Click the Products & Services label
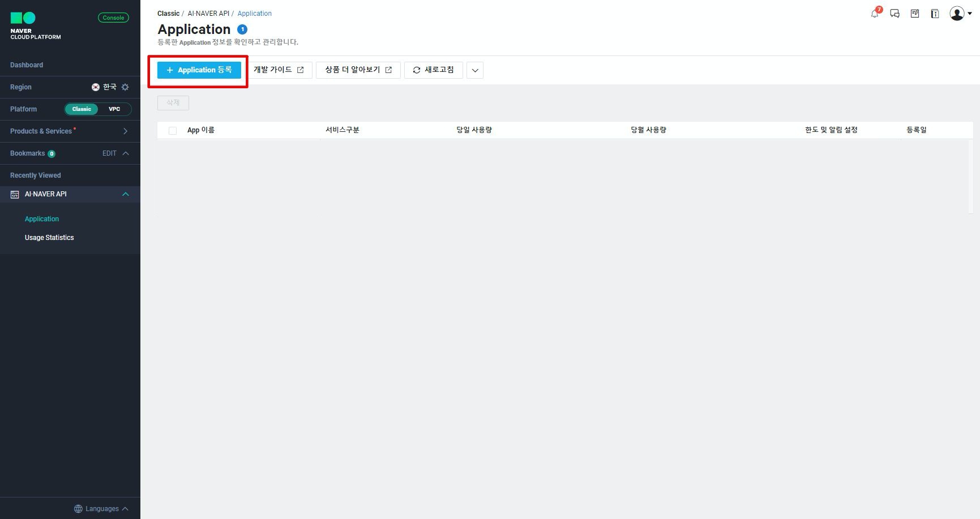The image size is (980, 519). (41, 131)
